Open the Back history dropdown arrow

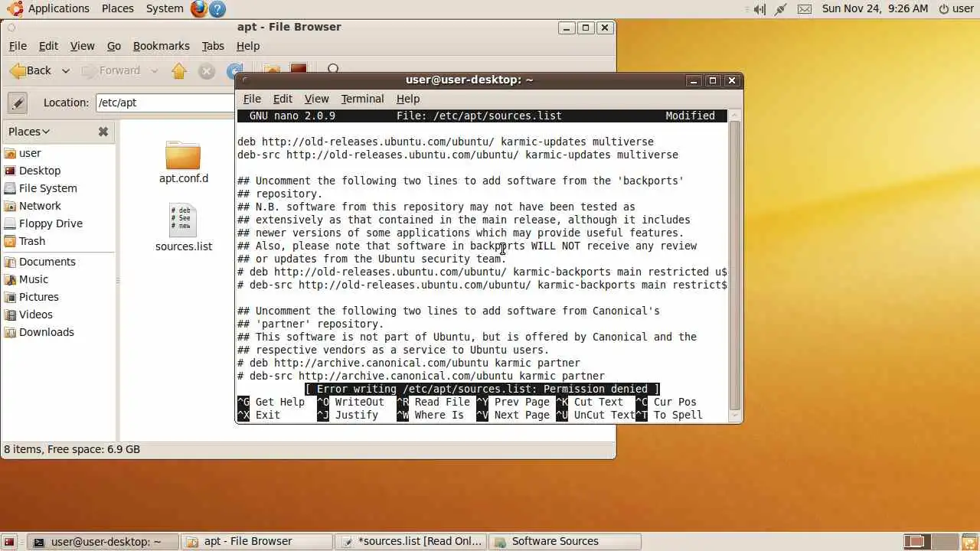66,71
